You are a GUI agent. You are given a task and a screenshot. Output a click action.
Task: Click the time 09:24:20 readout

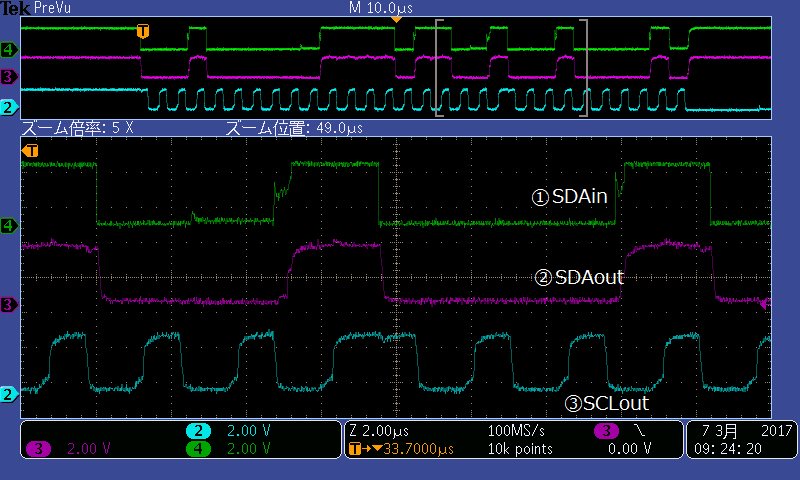point(728,449)
